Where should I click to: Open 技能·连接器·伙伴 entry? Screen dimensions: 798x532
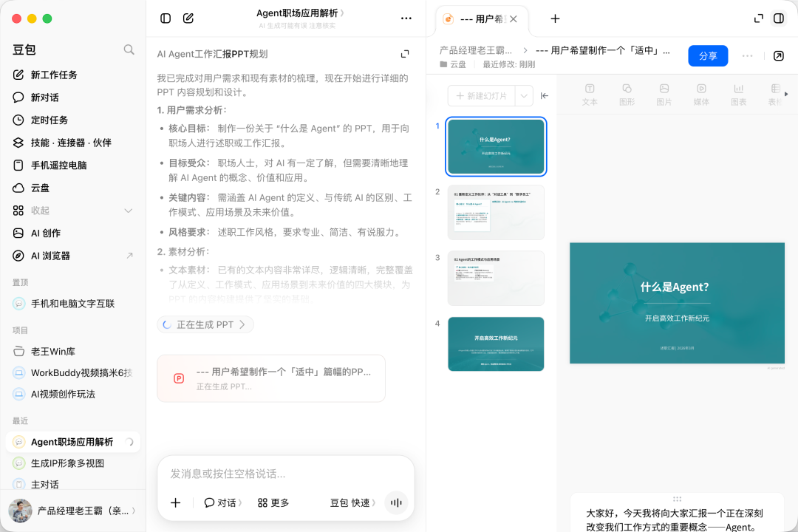tap(72, 143)
